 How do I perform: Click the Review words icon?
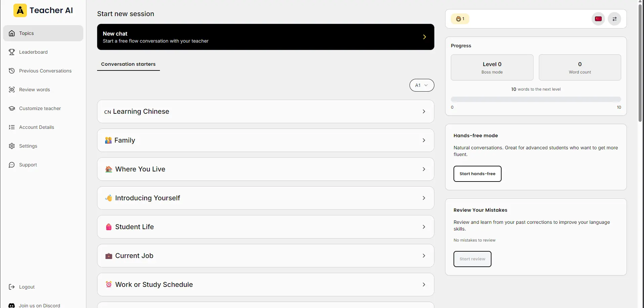[x=12, y=90]
